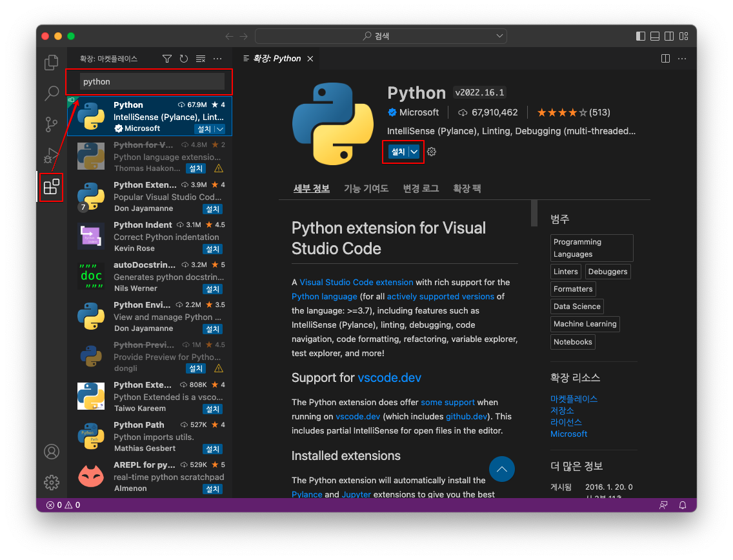Screen dimensions: 733x560
Task: Open the Python extension manage gear
Action: [x=432, y=152]
